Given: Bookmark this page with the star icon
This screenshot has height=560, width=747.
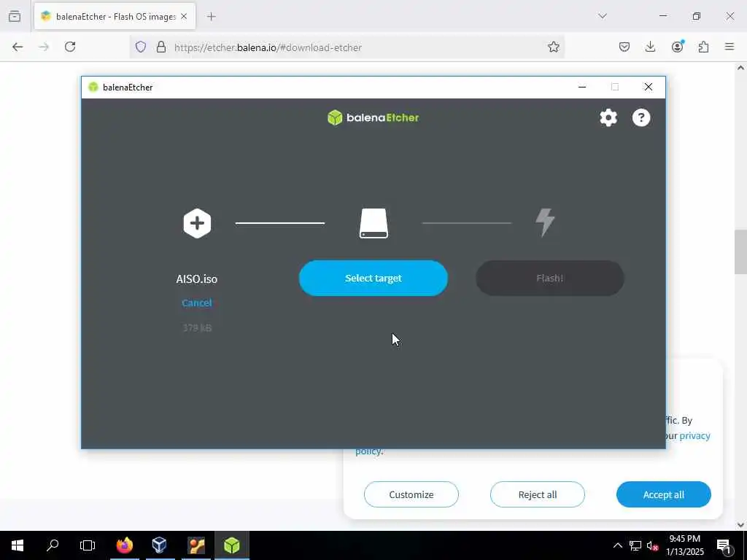Looking at the screenshot, I should (x=553, y=47).
